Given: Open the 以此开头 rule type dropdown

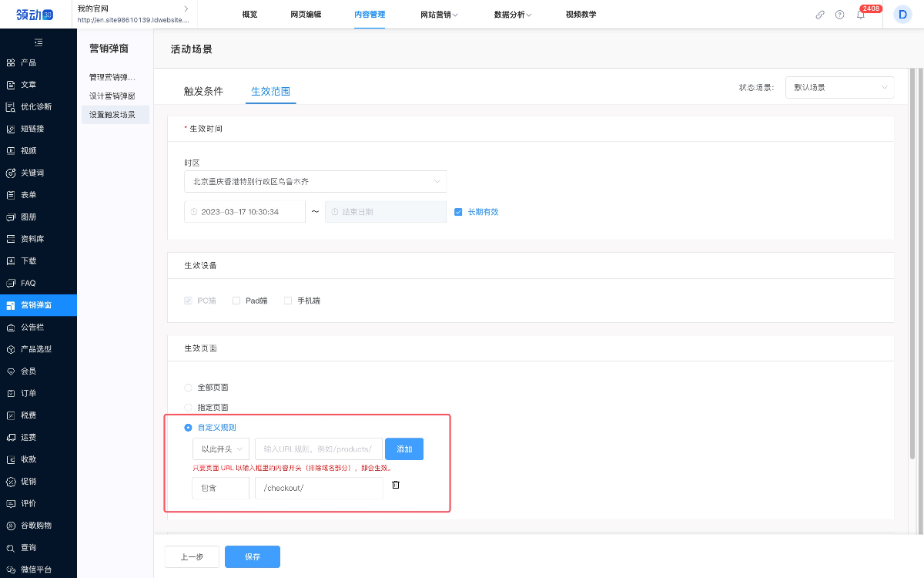Looking at the screenshot, I should (x=221, y=449).
